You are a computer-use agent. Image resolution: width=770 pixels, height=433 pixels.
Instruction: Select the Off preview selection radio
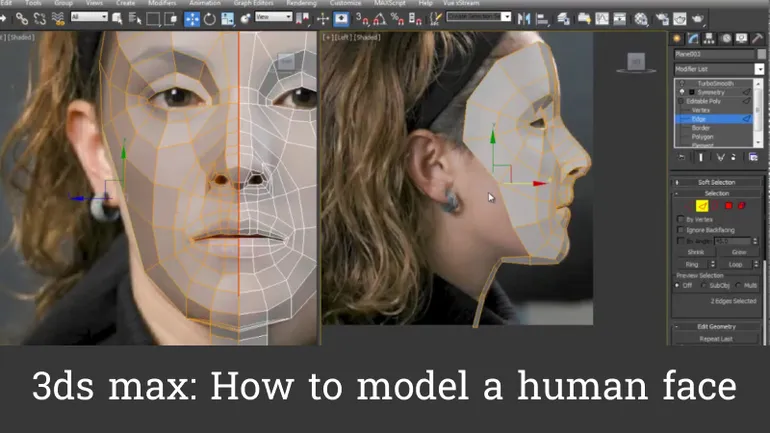tap(678, 285)
